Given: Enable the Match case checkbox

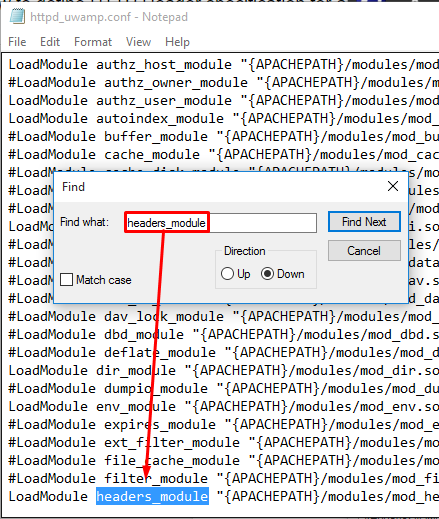Looking at the screenshot, I should [67, 280].
